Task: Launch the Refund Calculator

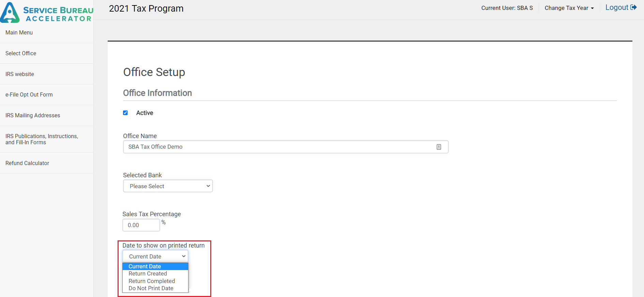Action: tap(27, 163)
